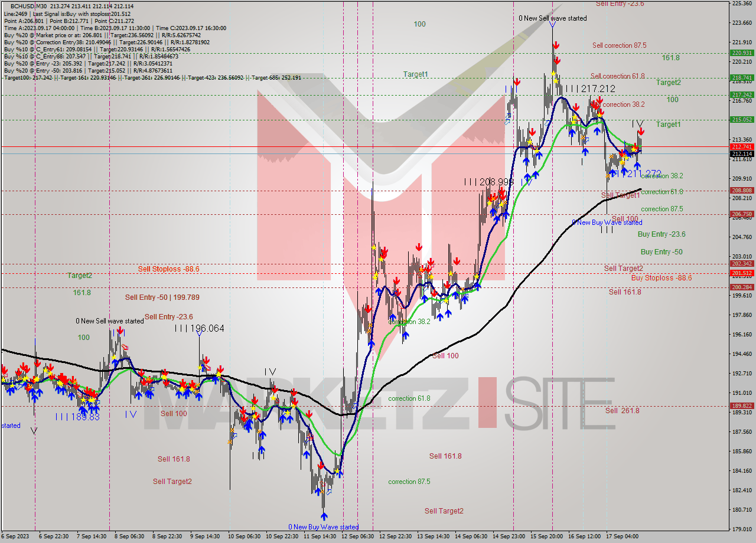Select the '17 Sep 04:00' time label
The height and width of the screenshot is (543, 756).
(x=623, y=536)
